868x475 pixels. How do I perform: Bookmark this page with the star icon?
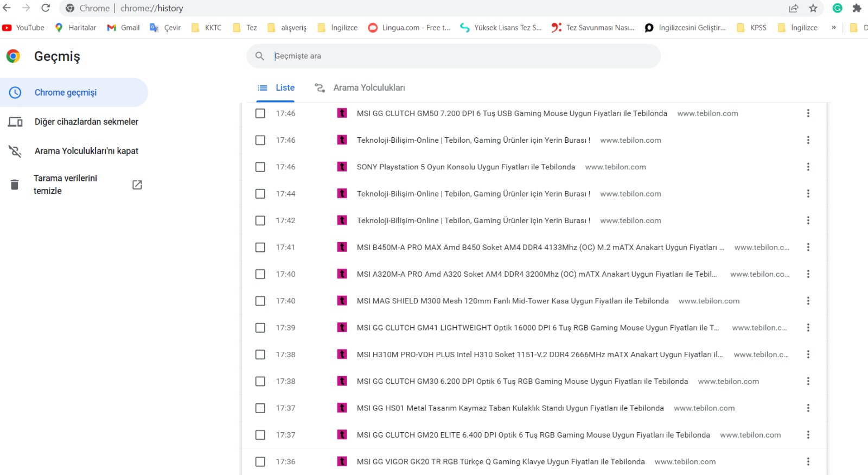tap(813, 8)
